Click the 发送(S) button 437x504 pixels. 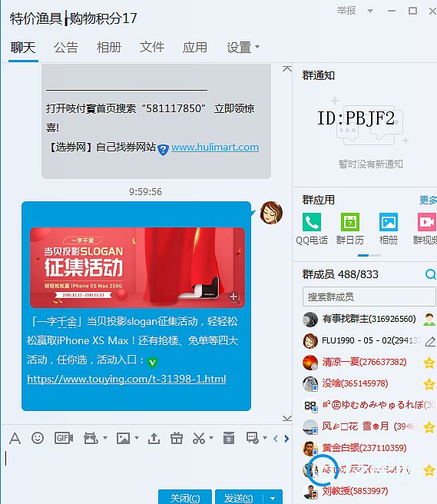239,498
